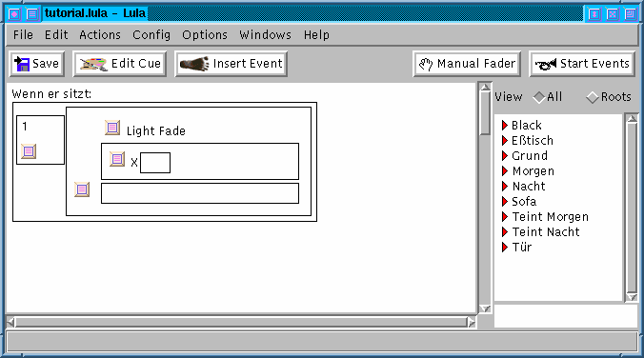Click the icon left of the empty lower box
The image size is (644, 358).
(82, 189)
